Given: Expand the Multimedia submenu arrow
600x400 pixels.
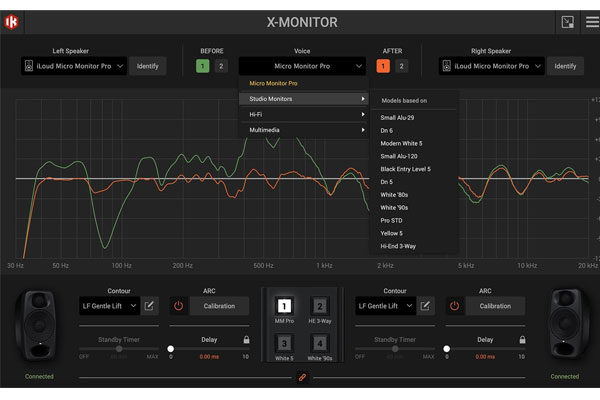Looking at the screenshot, I should 363,130.
